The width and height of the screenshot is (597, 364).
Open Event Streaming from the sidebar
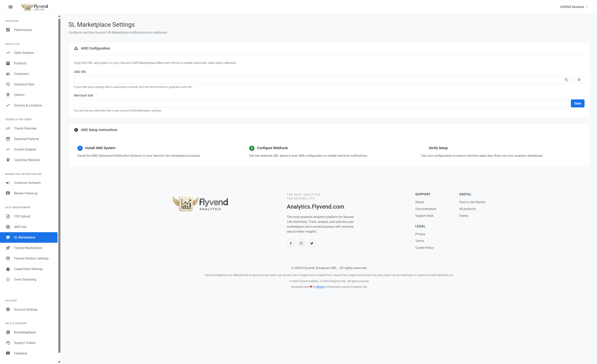(x=25, y=279)
